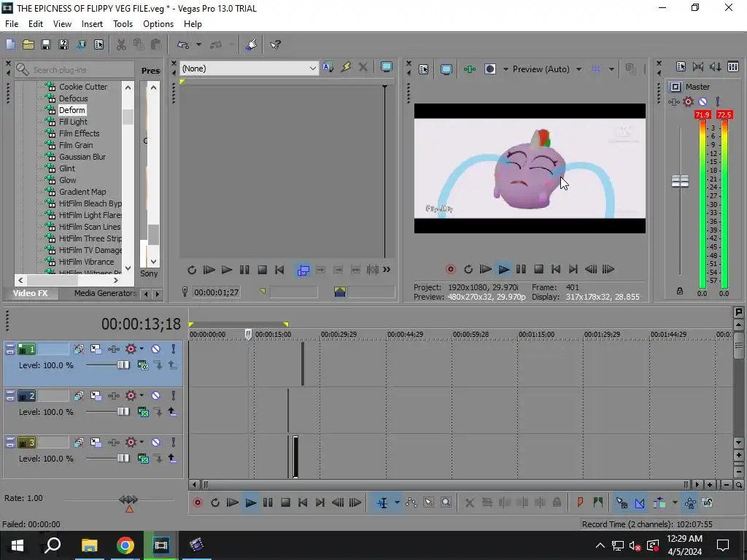Viewport: 747px width, 560px height.
Task: Open Track FX gear on track 2
Action: tap(131, 396)
